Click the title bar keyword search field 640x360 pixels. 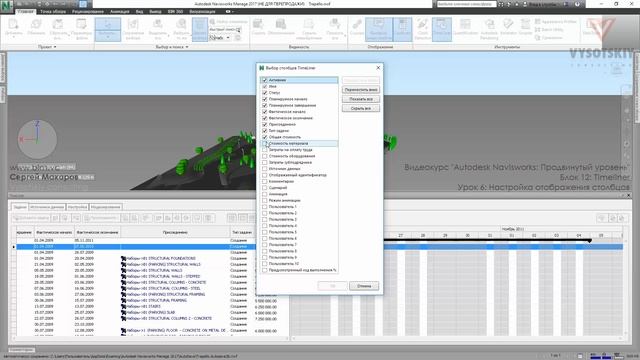click(x=466, y=4)
